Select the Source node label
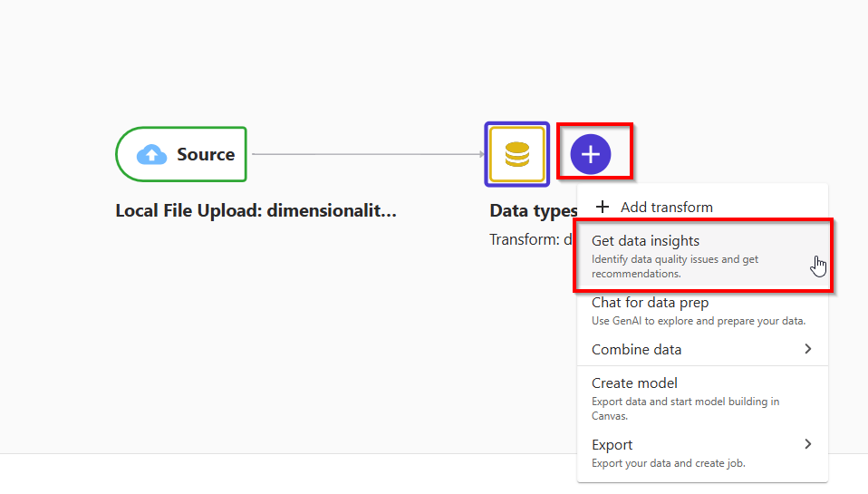 click(206, 155)
